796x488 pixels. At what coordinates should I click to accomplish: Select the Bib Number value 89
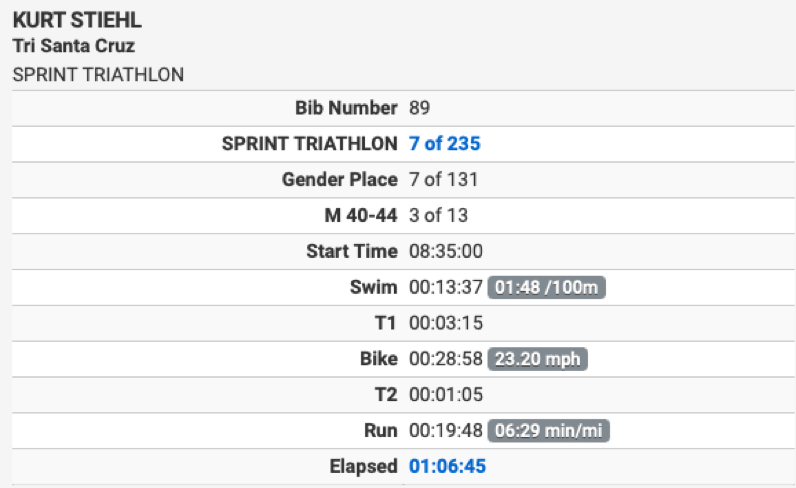(x=419, y=108)
